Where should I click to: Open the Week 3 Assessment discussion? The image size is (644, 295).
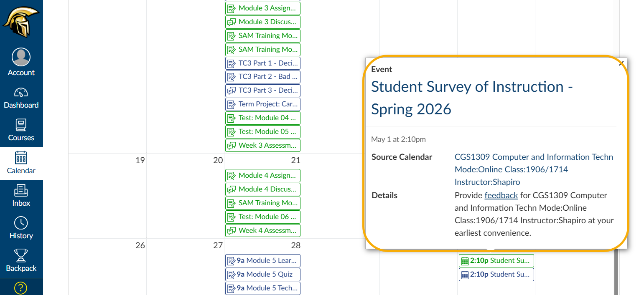tap(262, 145)
